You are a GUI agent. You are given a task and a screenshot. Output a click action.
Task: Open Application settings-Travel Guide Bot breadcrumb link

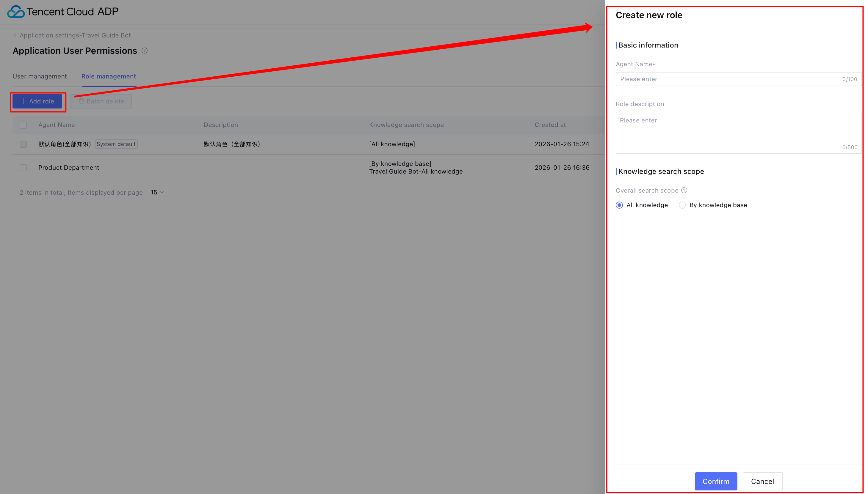click(x=75, y=35)
